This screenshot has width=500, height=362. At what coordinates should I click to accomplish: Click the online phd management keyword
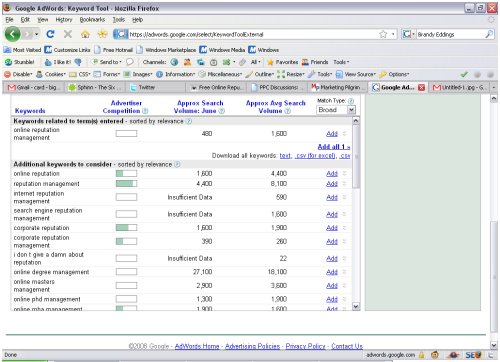click(x=47, y=299)
